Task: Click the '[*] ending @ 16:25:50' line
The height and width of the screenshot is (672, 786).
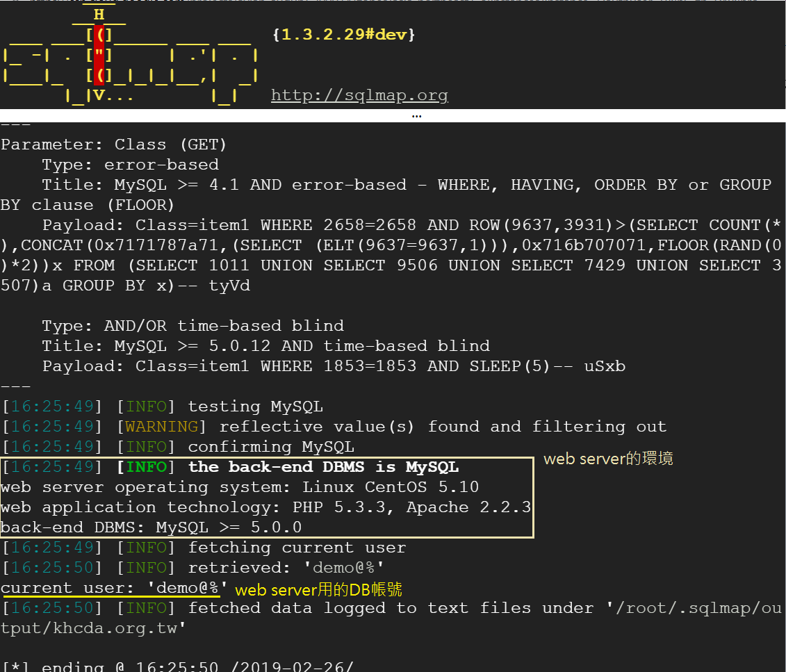Action: point(179,666)
